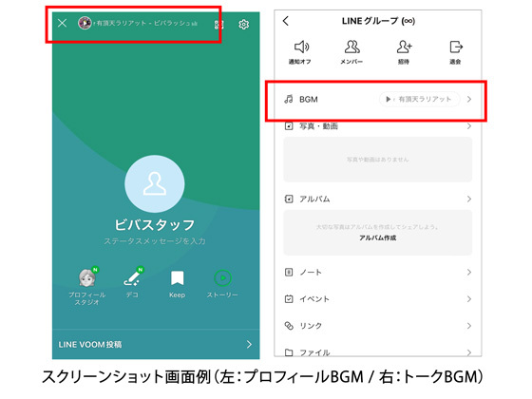Open the Members icon

click(x=352, y=47)
